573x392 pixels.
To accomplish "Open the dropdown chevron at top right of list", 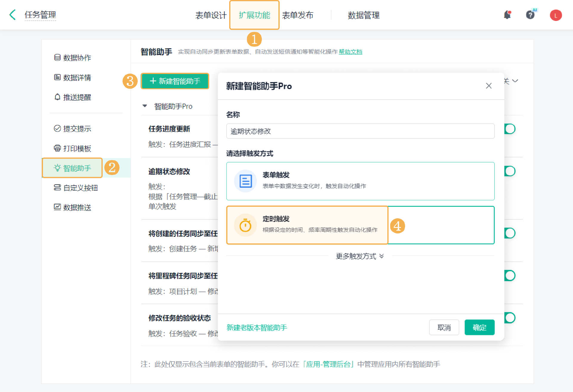I will tap(515, 81).
